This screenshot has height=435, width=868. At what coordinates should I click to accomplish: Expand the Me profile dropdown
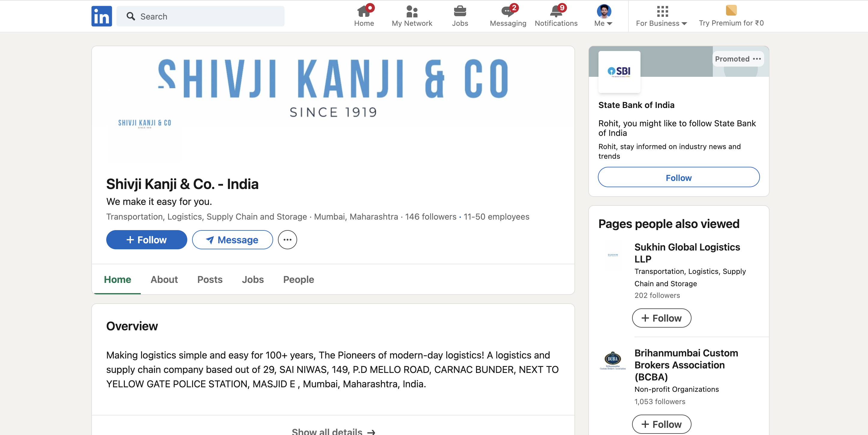[x=604, y=16]
